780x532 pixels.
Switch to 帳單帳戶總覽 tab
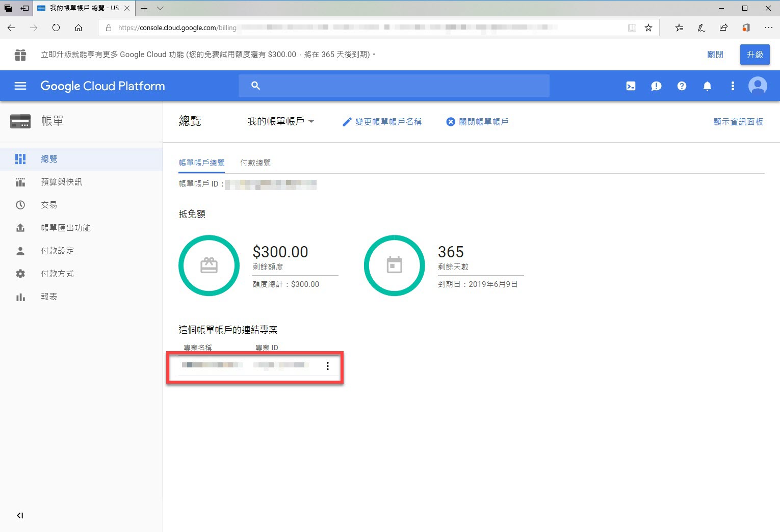(201, 163)
